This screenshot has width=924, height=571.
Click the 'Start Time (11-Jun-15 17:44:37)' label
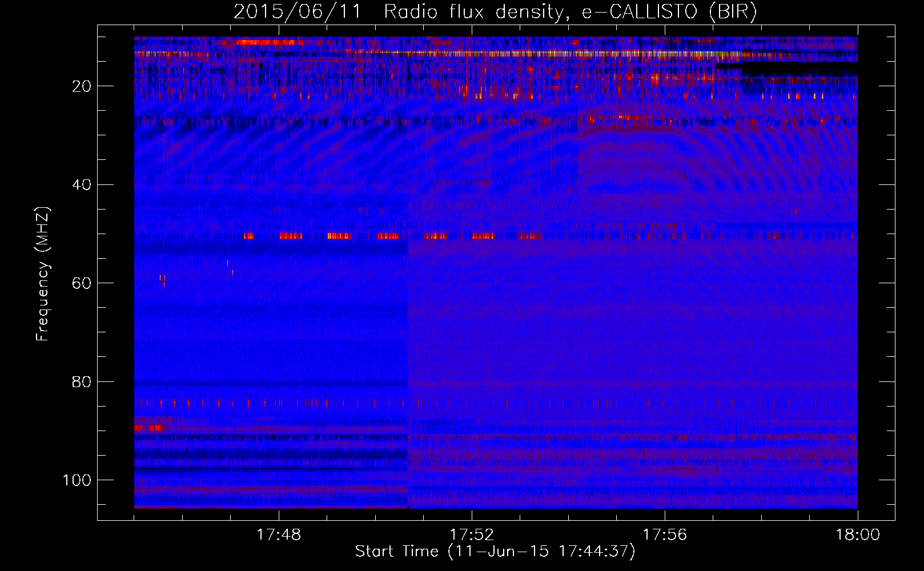coord(495,552)
